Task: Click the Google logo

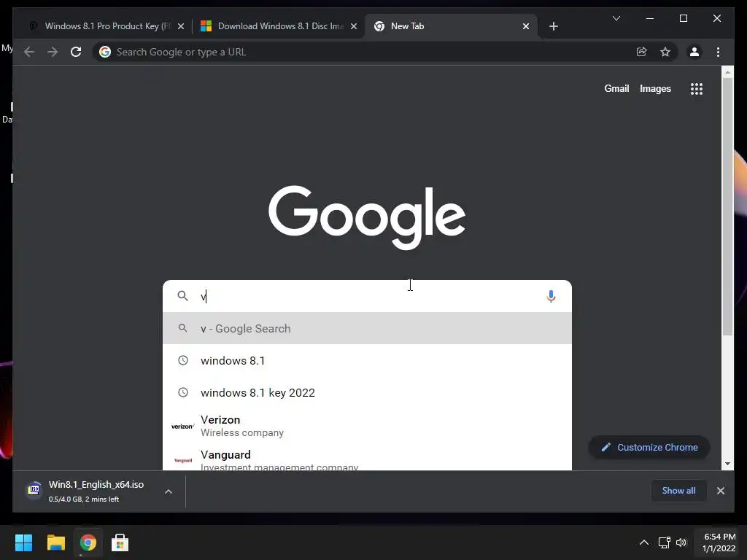Action: 367,217
